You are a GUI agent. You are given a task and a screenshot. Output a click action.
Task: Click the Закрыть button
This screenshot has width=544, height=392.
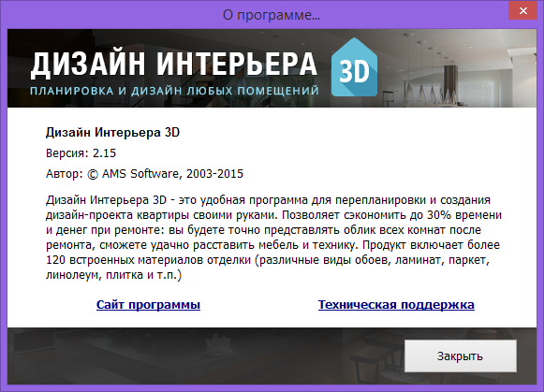click(461, 356)
